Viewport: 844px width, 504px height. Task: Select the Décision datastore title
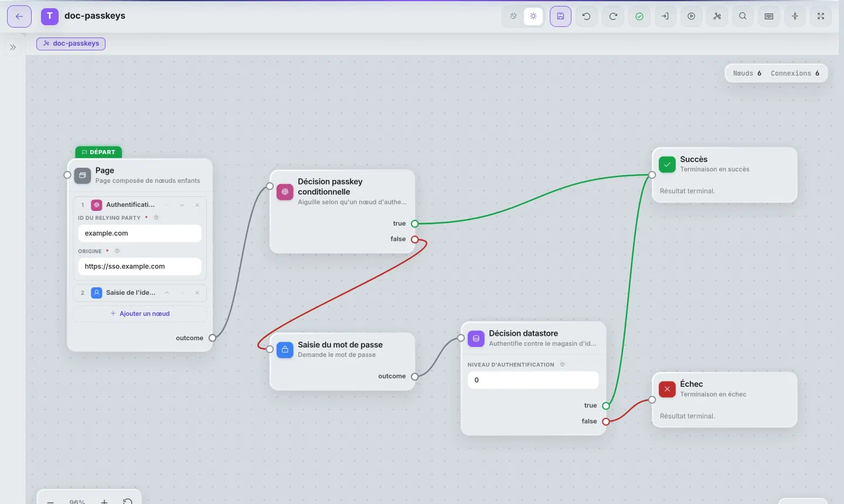pos(523,333)
